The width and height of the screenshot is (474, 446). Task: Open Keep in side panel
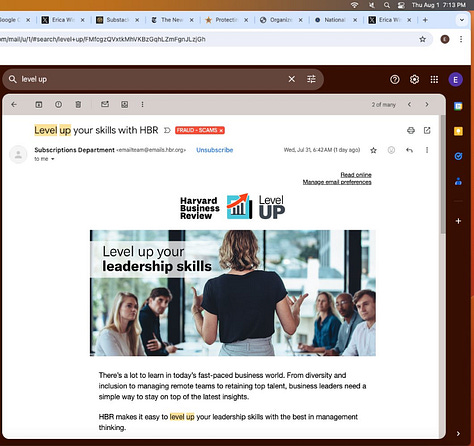458,131
